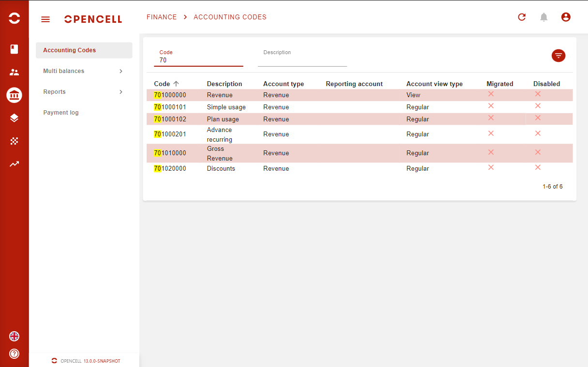Click the red filter icon button

click(x=558, y=56)
